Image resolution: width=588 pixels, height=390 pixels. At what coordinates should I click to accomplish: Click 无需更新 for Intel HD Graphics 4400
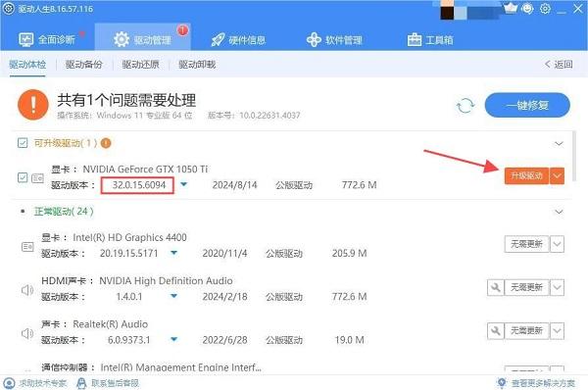click(526, 244)
